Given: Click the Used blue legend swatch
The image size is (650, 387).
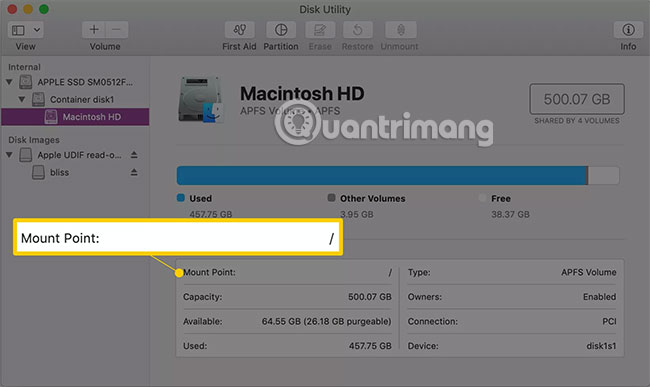Looking at the screenshot, I should click(x=181, y=198).
